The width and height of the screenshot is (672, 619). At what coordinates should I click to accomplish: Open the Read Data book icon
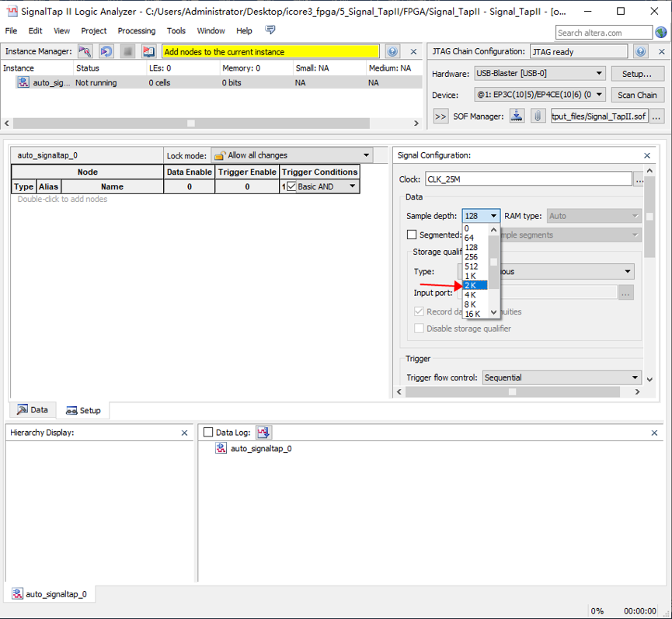pyautogui.click(x=149, y=51)
